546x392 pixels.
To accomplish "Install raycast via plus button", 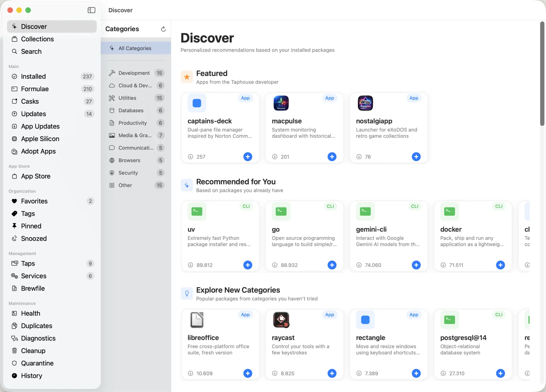I will pyautogui.click(x=332, y=373).
